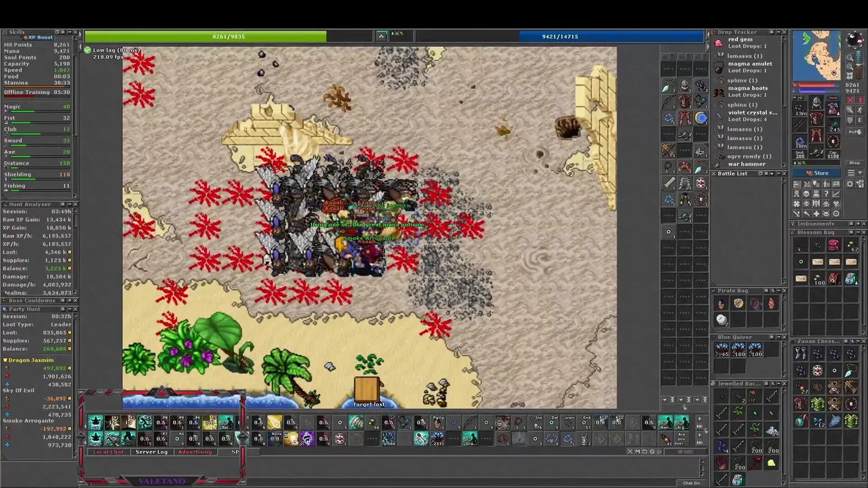Select the legs equipment slot
Screen dimensions: 868x488
tap(816, 135)
